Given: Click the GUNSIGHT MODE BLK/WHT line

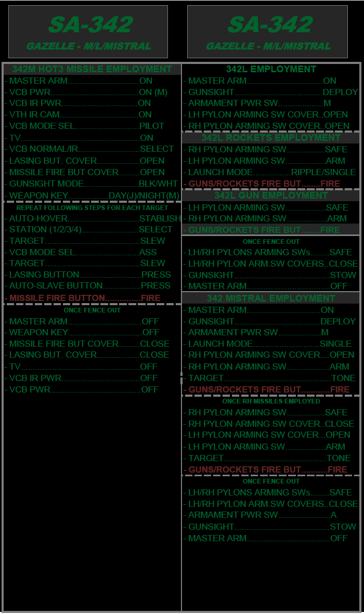Looking at the screenshot, I should tap(92, 184).
